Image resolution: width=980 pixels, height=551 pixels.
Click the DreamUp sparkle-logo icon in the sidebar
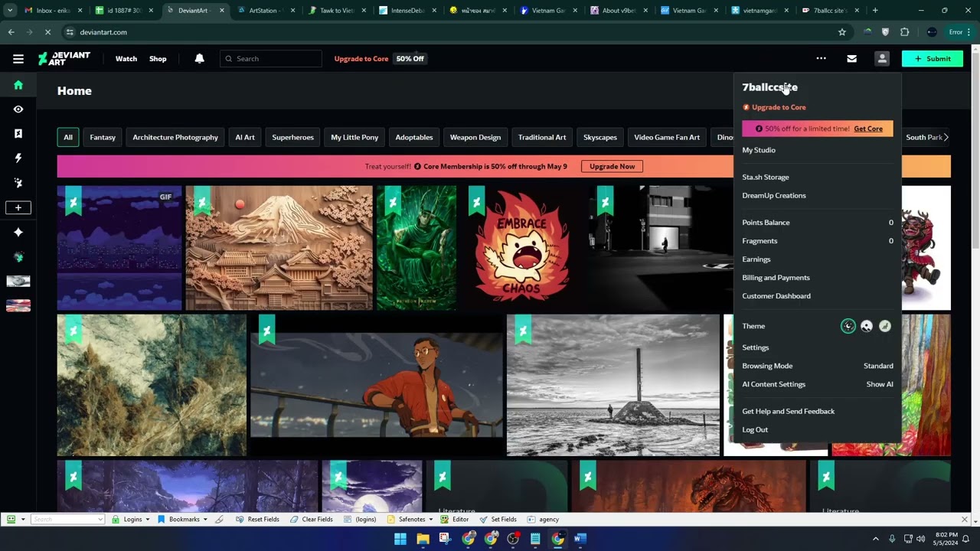click(x=18, y=183)
